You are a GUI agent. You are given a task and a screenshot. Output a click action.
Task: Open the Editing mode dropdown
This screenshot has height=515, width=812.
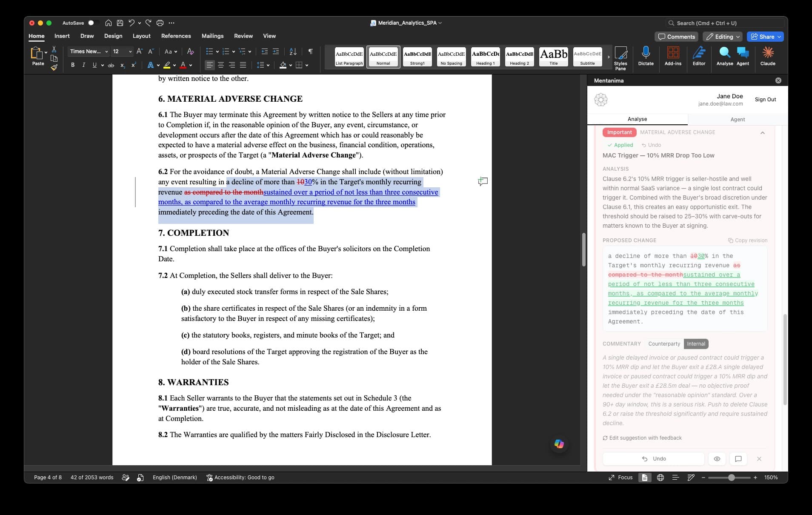722,37
